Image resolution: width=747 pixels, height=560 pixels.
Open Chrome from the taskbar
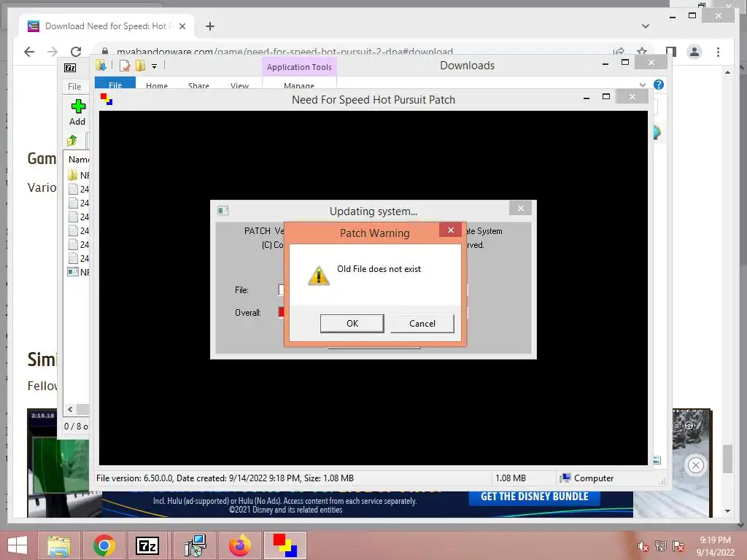point(104,545)
